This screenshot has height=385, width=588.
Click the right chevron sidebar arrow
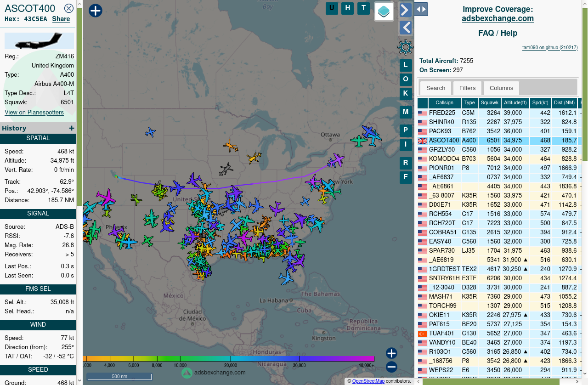point(405,10)
